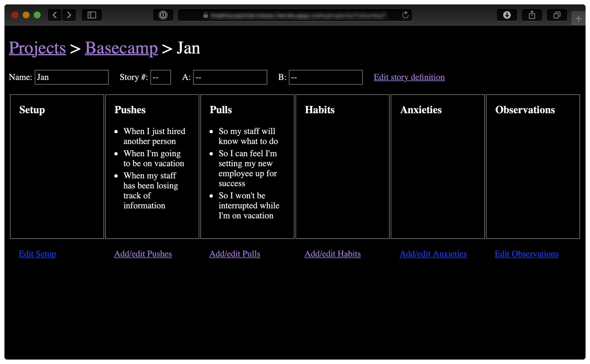Image resolution: width=590 pixels, height=364 pixels.
Task: Click the Anxieties column heading
Action: pos(421,110)
